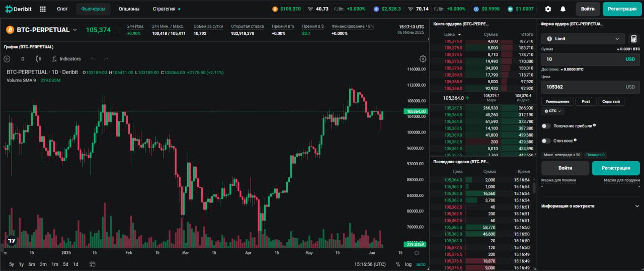Click the TradingView logo on the chart
The width and height of the screenshot is (644, 271).
[x=12, y=241]
